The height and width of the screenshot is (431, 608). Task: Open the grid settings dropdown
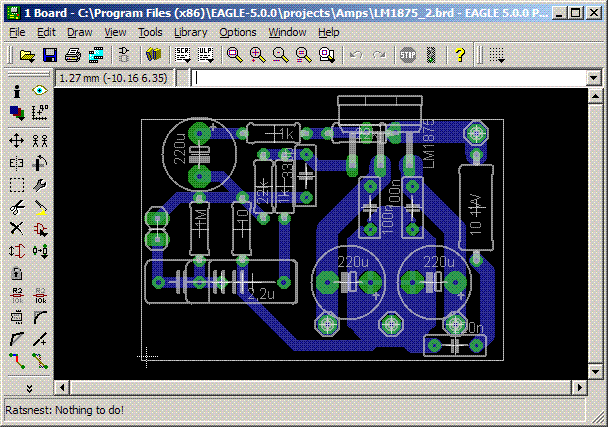coord(497,55)
